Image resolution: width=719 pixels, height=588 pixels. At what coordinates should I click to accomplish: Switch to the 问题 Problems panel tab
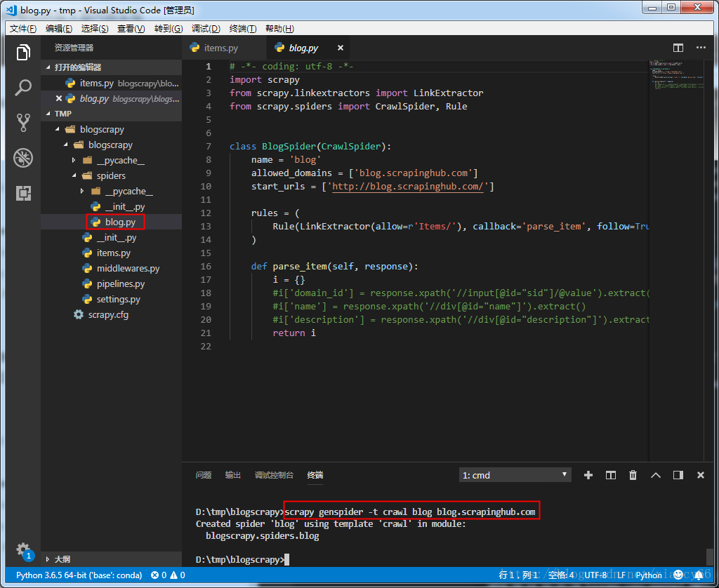click(x=203, y=475)
